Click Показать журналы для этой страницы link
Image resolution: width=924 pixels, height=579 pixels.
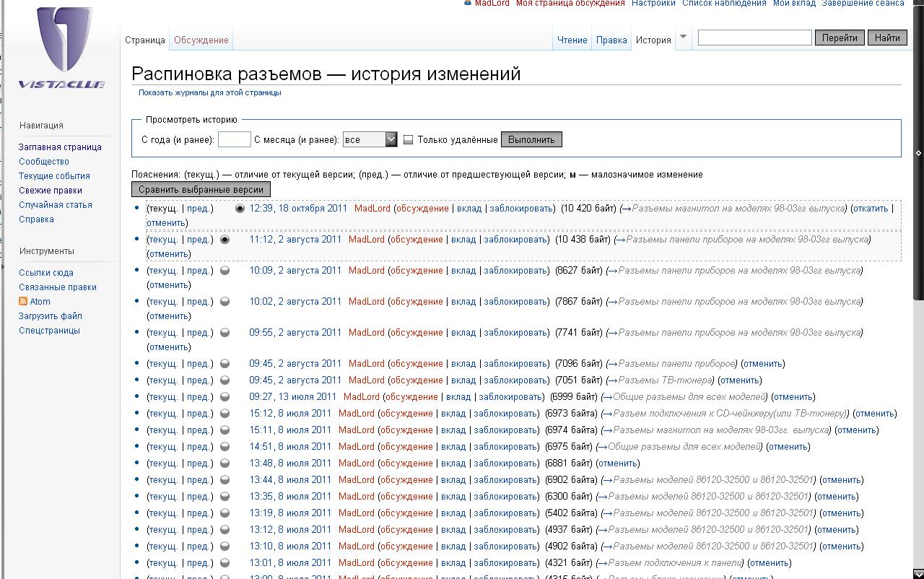pyautogui.click(x=209, y=92)
